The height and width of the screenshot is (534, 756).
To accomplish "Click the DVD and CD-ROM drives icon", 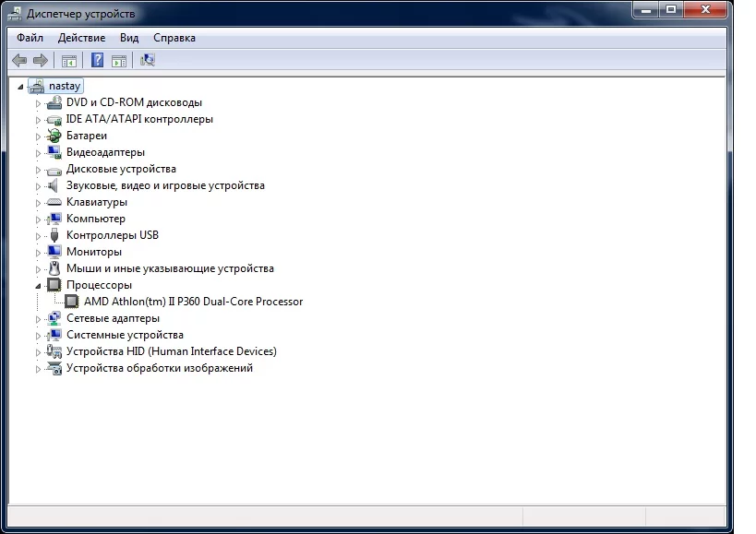I will [x=54, y=102].
